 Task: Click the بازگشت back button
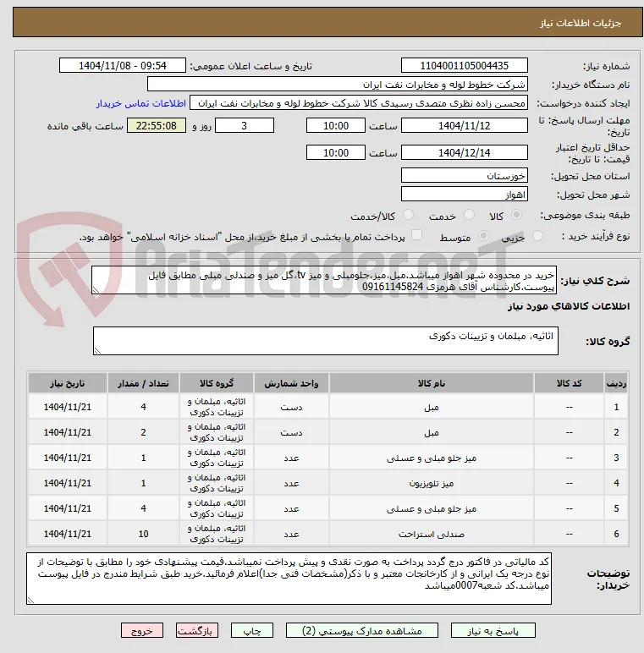[x=196, y=630]
